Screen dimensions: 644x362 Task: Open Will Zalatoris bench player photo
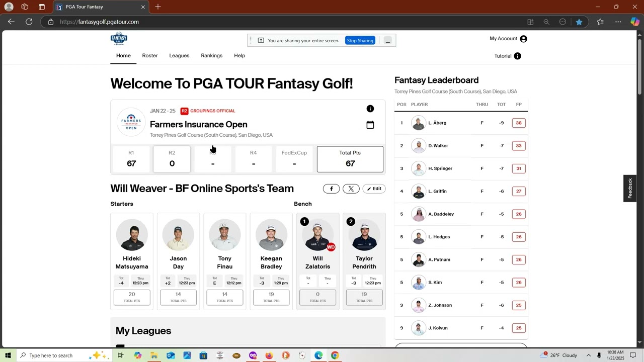pyautogui.click(x=317, y=235)
